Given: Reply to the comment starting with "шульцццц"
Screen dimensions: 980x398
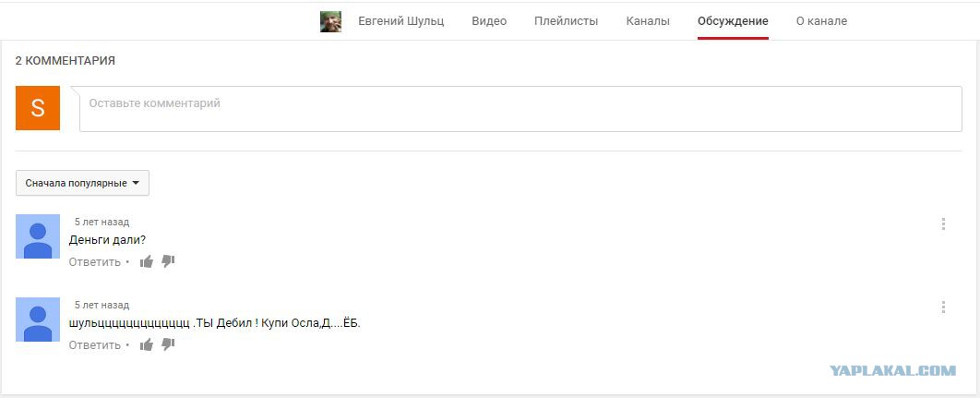Looking at the screenshot, I should (95, 345).
